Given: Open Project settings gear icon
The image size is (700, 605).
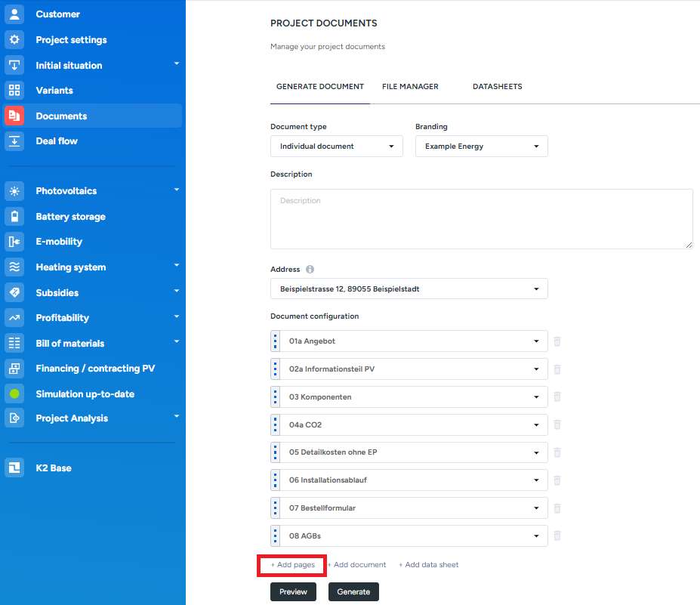Looking at the screenshot, I should [x=14, y=40].
